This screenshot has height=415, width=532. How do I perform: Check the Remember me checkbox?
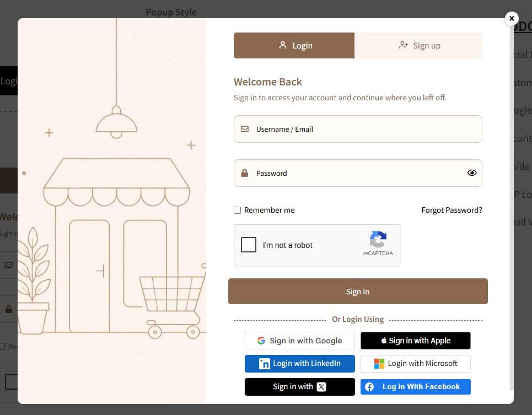click(x=237, y=210)
